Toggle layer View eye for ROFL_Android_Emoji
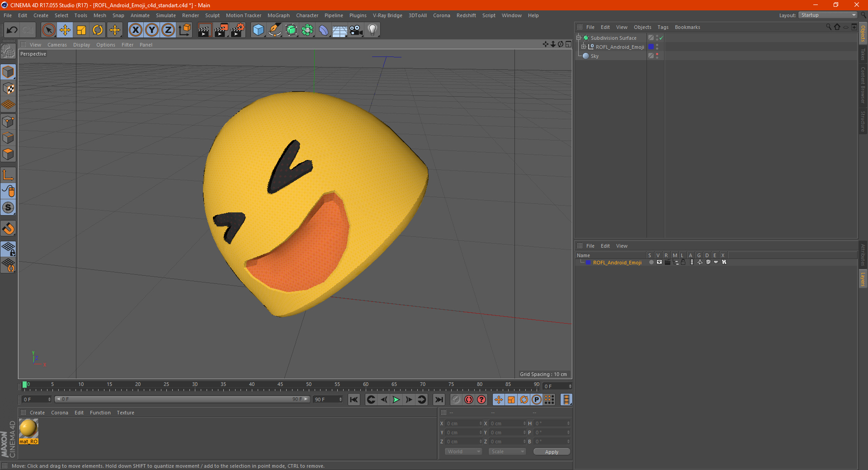This screenshot has width=868, height=470. tap(659, 262)
